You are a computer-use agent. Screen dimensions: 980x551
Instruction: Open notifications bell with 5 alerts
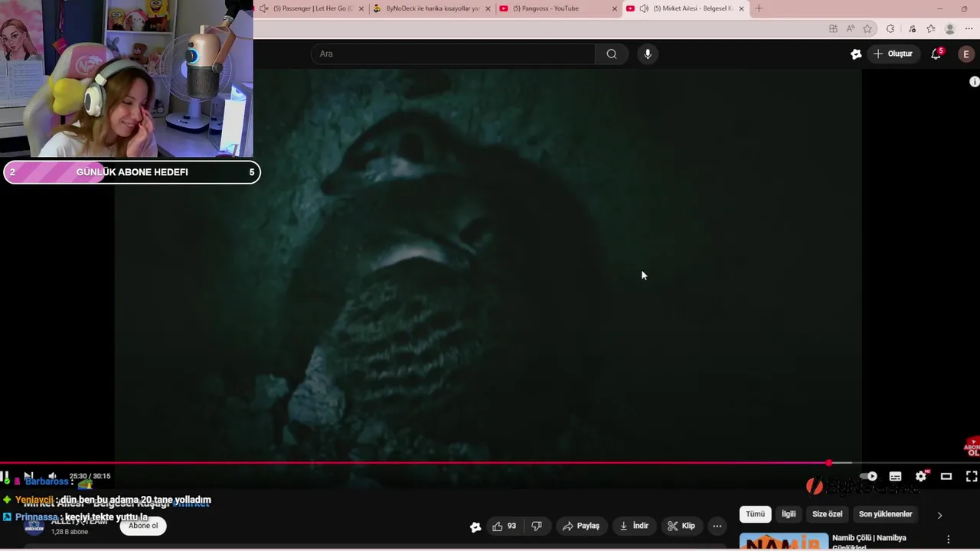(x=936, y=54)
